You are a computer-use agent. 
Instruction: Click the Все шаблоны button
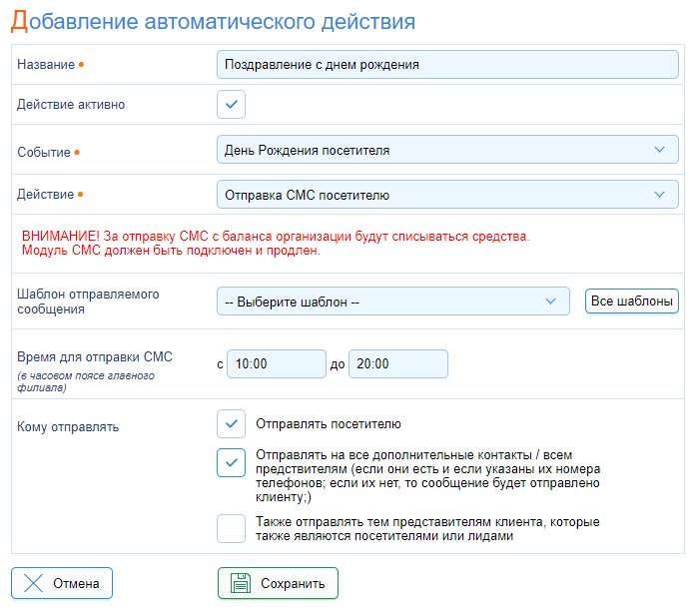(x=632, y=302)
